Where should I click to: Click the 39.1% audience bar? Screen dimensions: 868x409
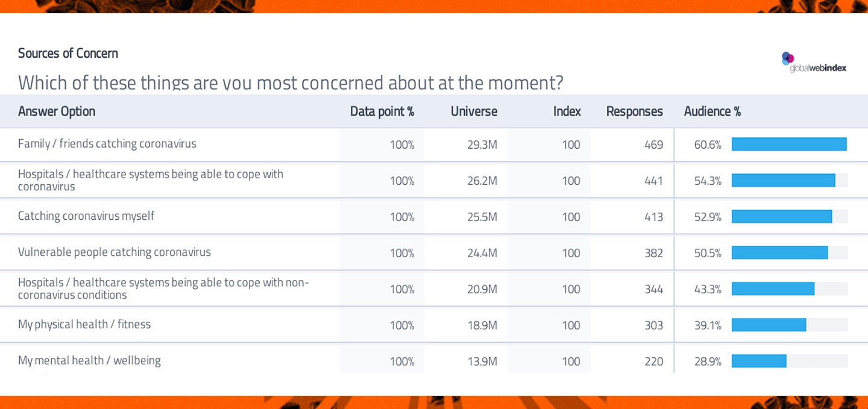point(769,325)
